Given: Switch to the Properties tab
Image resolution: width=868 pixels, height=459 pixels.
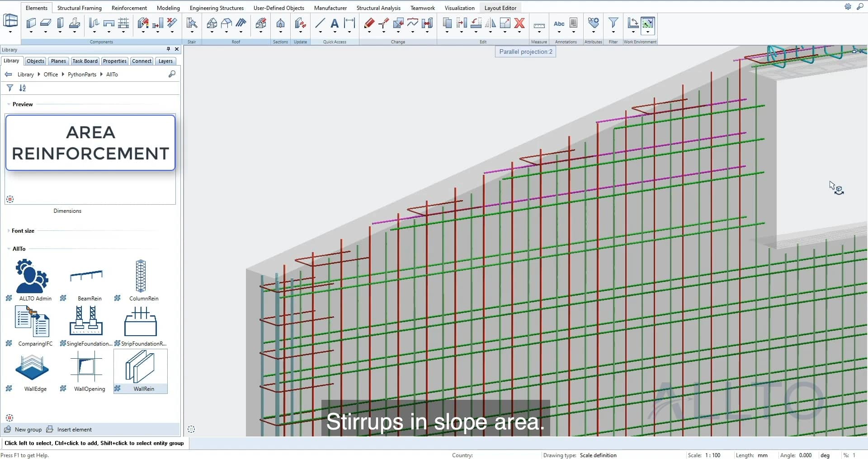Looking at the screenshot, I should pos(114,61).
